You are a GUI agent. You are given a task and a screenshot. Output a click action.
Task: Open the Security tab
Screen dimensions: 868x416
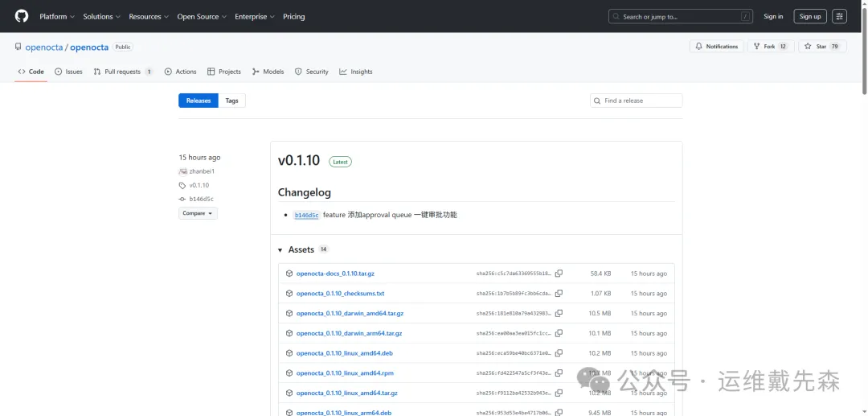coord(312,72)
